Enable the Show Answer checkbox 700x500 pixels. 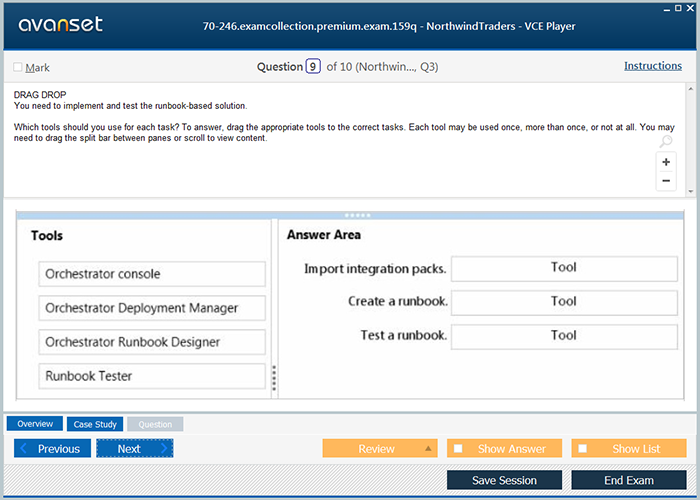tap(458, 449)
